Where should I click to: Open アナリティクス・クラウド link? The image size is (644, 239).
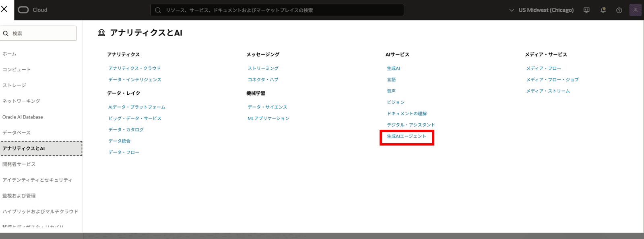(134, 68)
